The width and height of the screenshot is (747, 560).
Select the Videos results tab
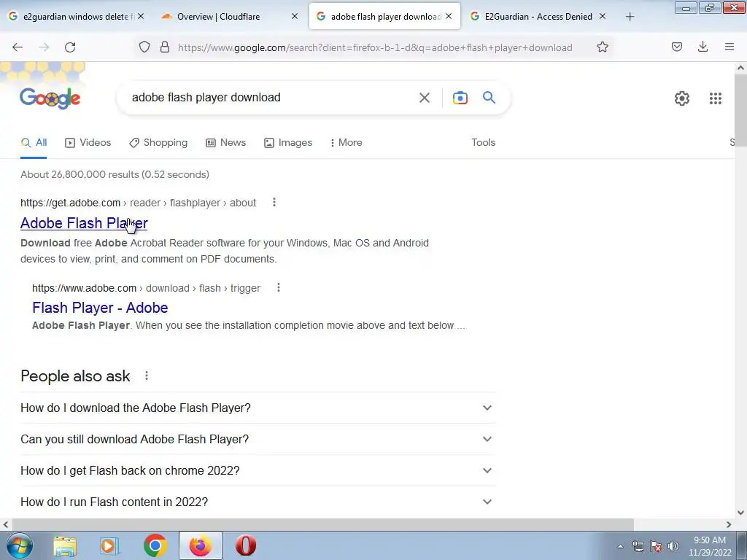click(x=88, y=142)
